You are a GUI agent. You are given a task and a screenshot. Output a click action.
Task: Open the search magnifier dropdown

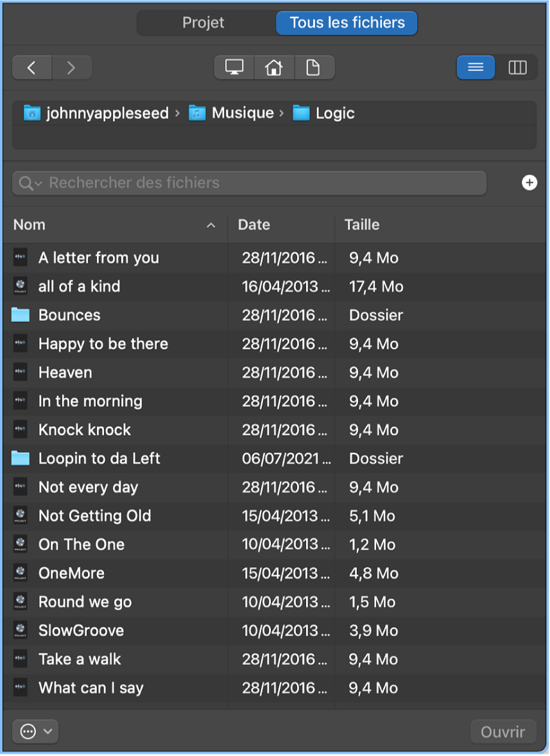coord(30,183)
